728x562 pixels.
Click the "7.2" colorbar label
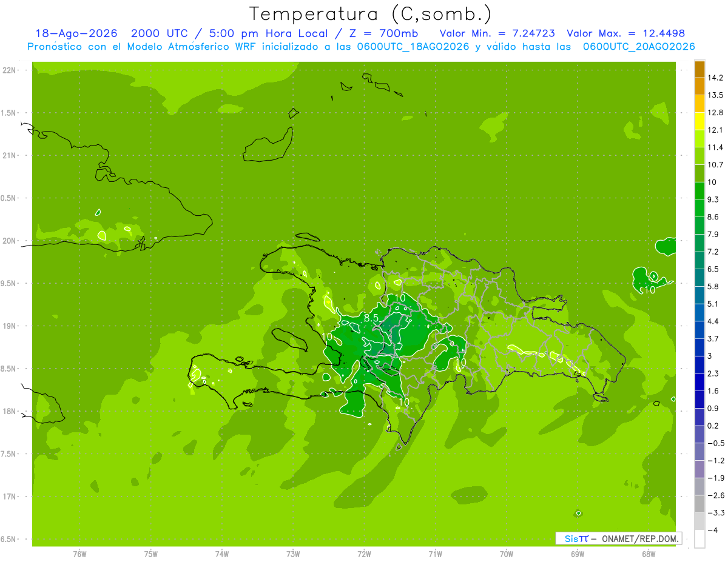click(x=713, y=252)
